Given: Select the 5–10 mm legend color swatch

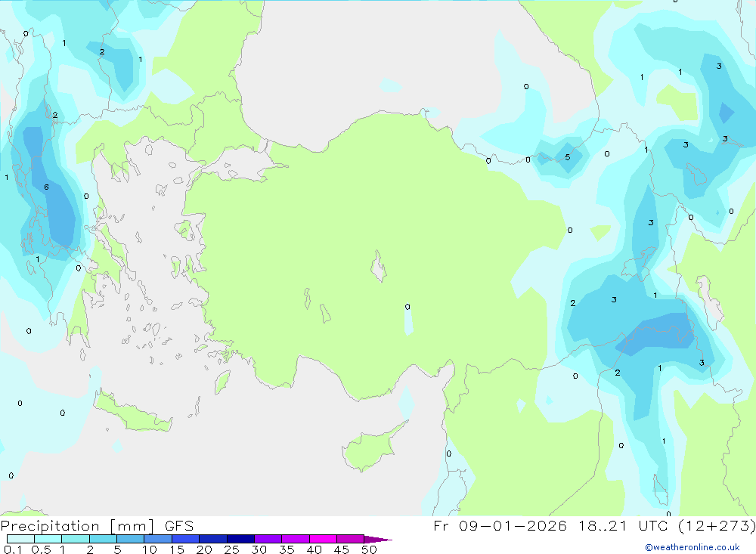Looking at the screenshot, I should coord(130,539).
